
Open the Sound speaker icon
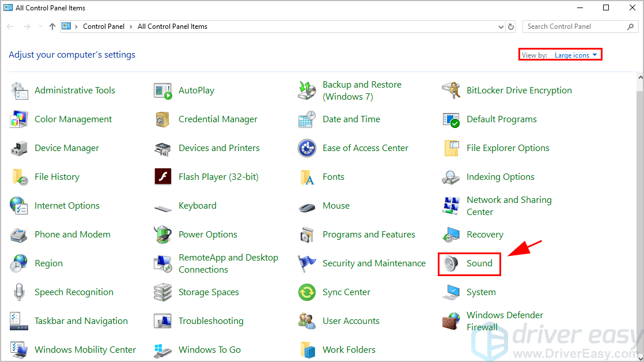tap(451, 263)
